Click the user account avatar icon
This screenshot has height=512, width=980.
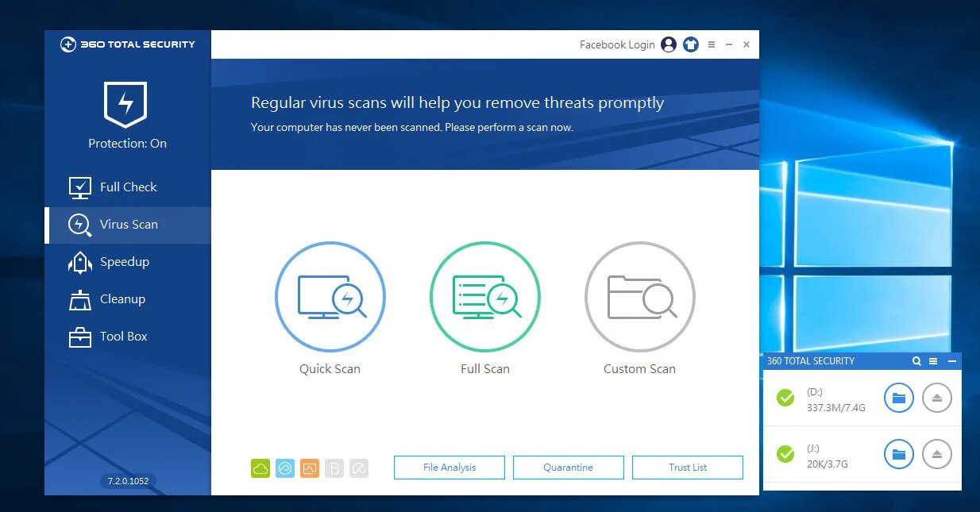669,44
